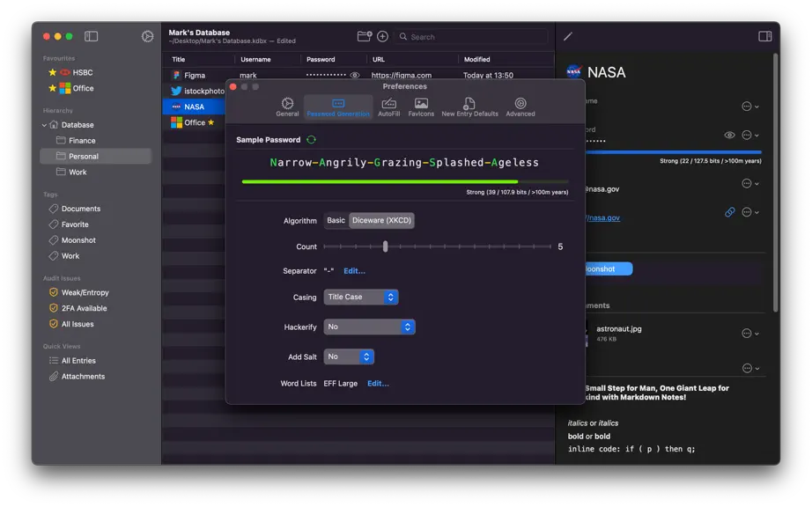Open the Casing Title Case dropdown
Image resolution: width=812 pixels, height=507 pixels.
click(361, 297)
